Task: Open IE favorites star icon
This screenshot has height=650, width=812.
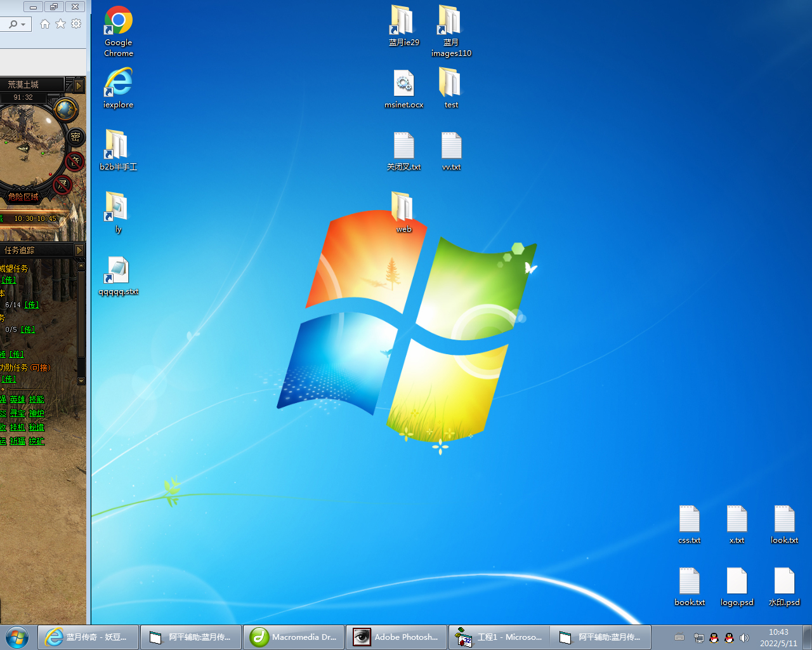Action: click(60, 24)
